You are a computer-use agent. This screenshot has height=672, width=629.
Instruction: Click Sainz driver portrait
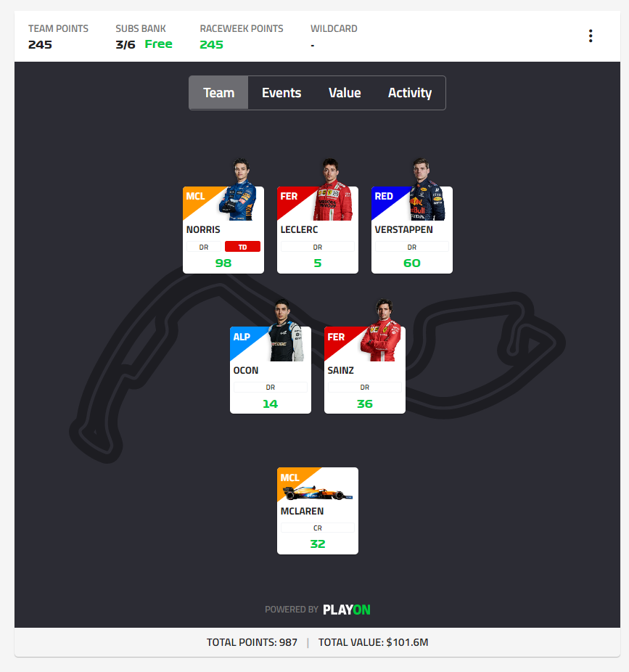(381, 330)
